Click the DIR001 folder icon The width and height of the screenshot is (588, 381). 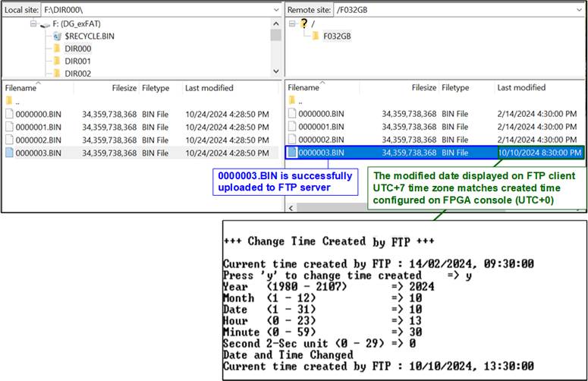[57, 61]
